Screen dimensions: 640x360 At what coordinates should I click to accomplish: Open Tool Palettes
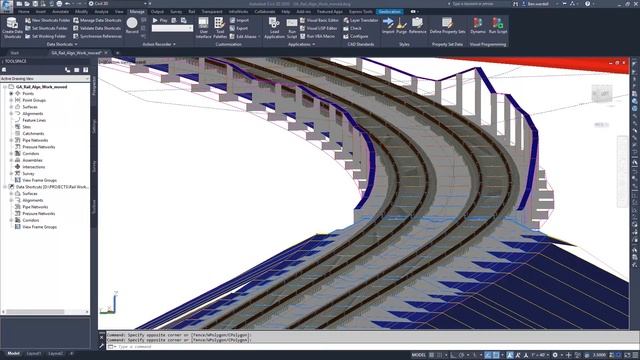(x=220, y=28)
